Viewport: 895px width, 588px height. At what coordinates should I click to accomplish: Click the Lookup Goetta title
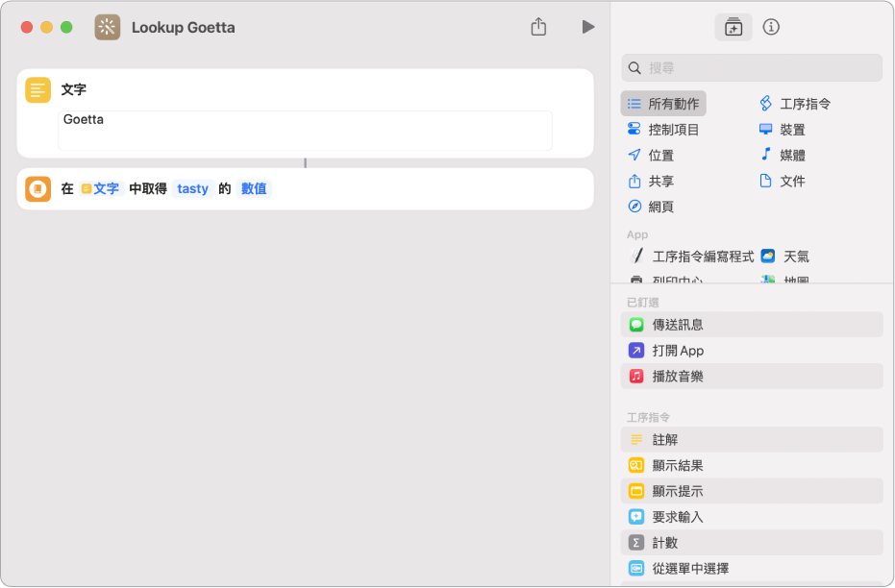184,27
